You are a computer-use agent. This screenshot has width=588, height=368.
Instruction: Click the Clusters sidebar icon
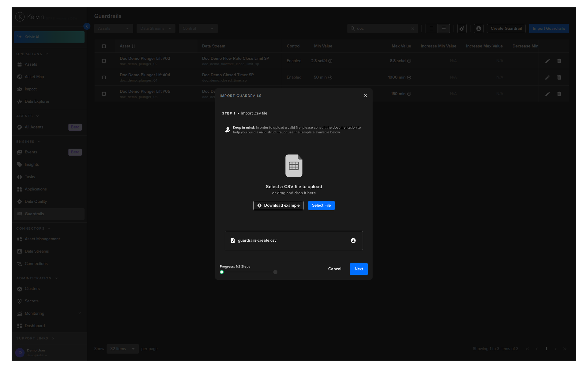tap(20, 289)
